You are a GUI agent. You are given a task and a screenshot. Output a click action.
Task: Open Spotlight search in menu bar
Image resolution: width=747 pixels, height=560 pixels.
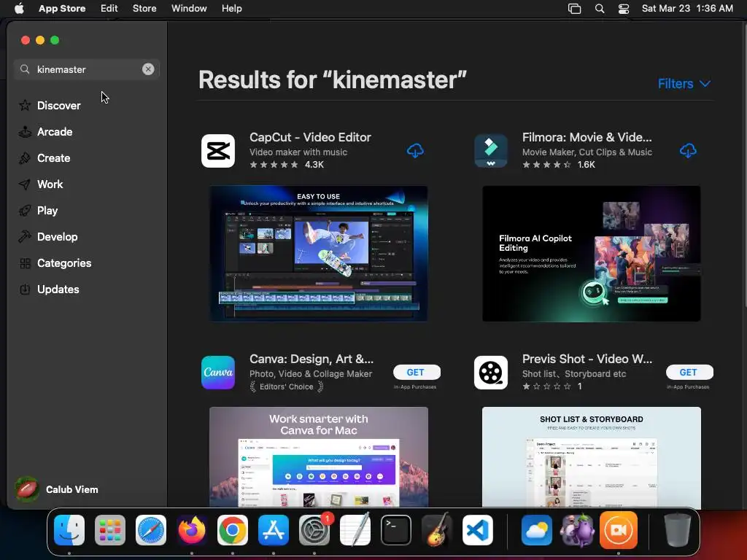tap(600, 9)
